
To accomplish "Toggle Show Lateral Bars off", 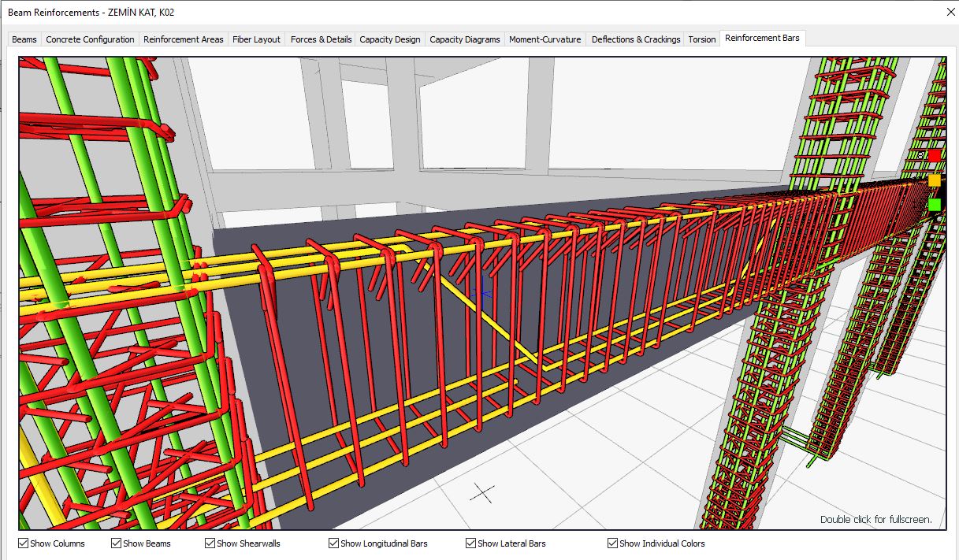I will pyautogui.click(x=470, y=543).
